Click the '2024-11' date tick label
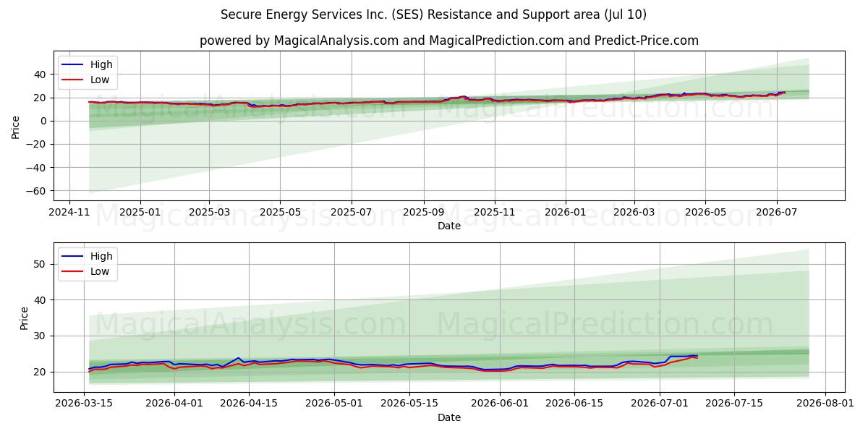The width and height of the screenshot is (868, 434). [x=69, y=213]
